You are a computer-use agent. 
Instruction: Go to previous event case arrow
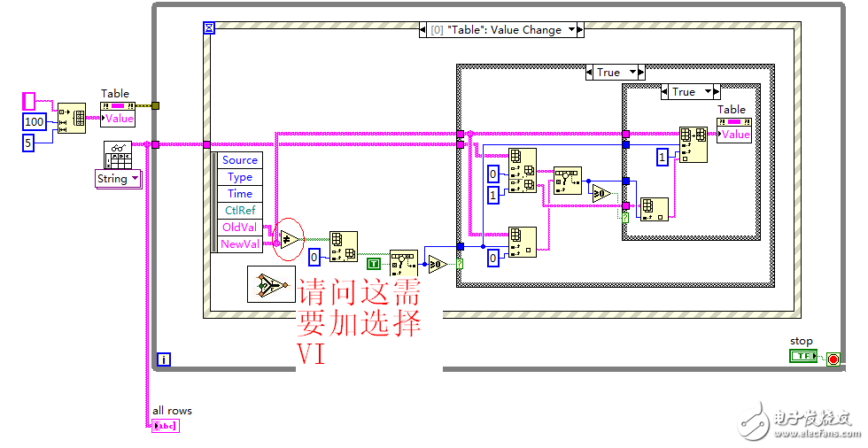[423, 30]
